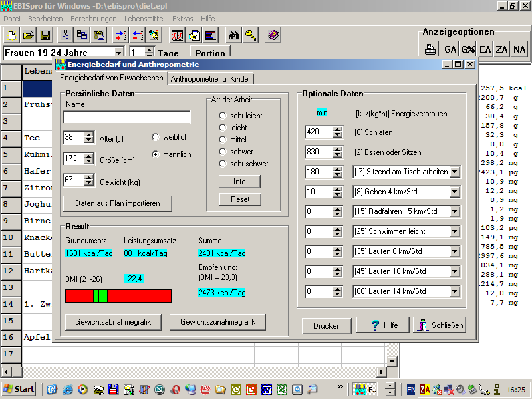Click the yellow key icon in toolbar
Image resolution: width=532 pixels, height=399 pixels.
(x=250, y=35)
